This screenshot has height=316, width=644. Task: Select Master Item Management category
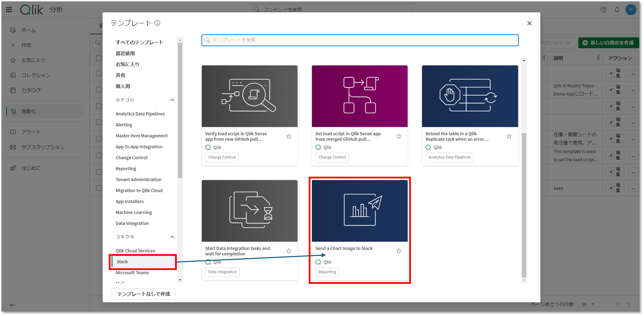[142, 136]
